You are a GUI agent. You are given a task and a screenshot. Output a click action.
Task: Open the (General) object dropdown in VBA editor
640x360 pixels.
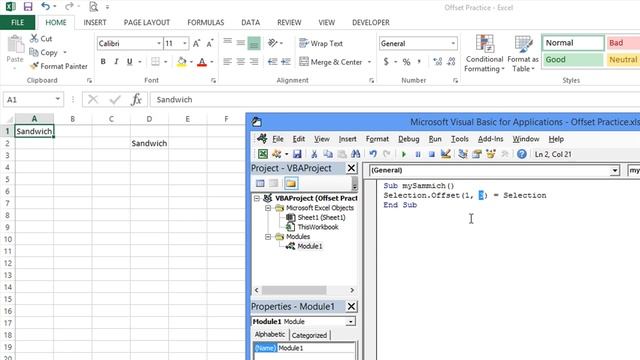[x=615, y=170]
